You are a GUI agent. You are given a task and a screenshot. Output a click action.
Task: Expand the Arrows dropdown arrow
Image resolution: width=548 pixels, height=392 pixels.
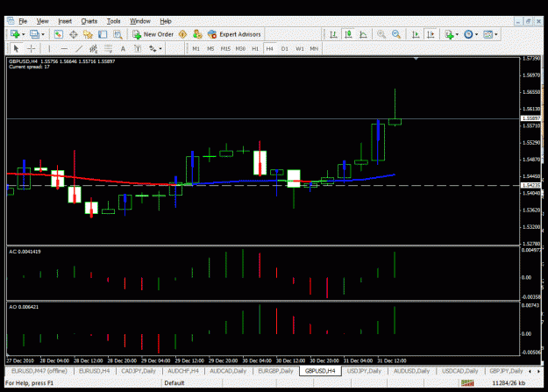(x=160, y=48)
